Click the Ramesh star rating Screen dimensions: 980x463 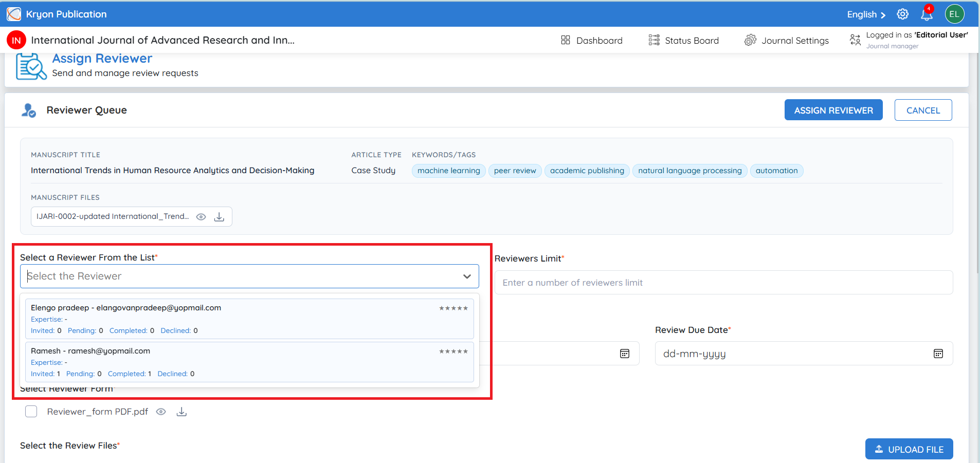453,351
